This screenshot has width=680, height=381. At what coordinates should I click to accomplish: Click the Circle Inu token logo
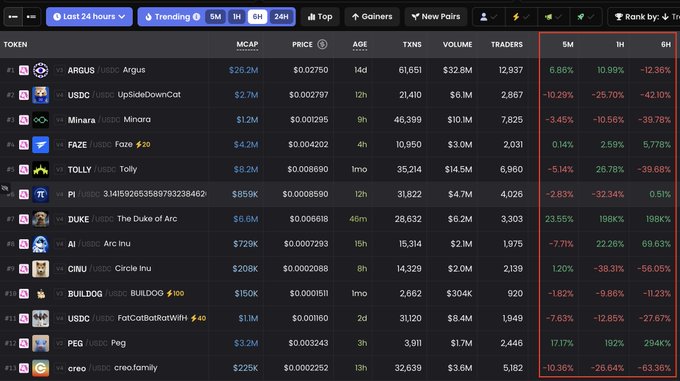tap(40, 269)
